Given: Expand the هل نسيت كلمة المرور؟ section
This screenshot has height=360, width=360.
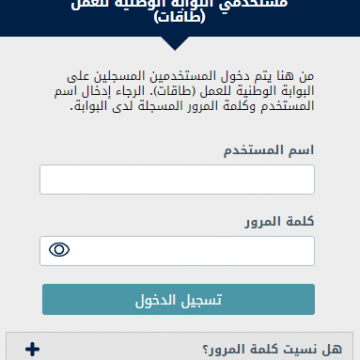Looking at the screenshot, I should tap(179, 346).
